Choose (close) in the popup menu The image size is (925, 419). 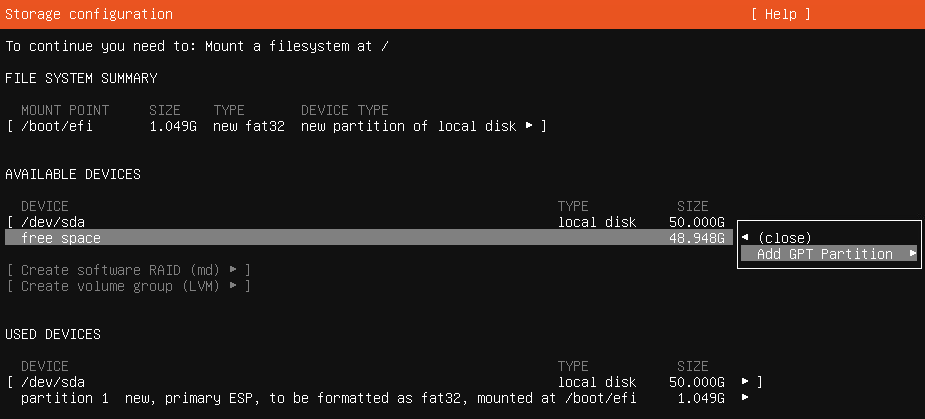pyautogui.click(x=784, y=238)
